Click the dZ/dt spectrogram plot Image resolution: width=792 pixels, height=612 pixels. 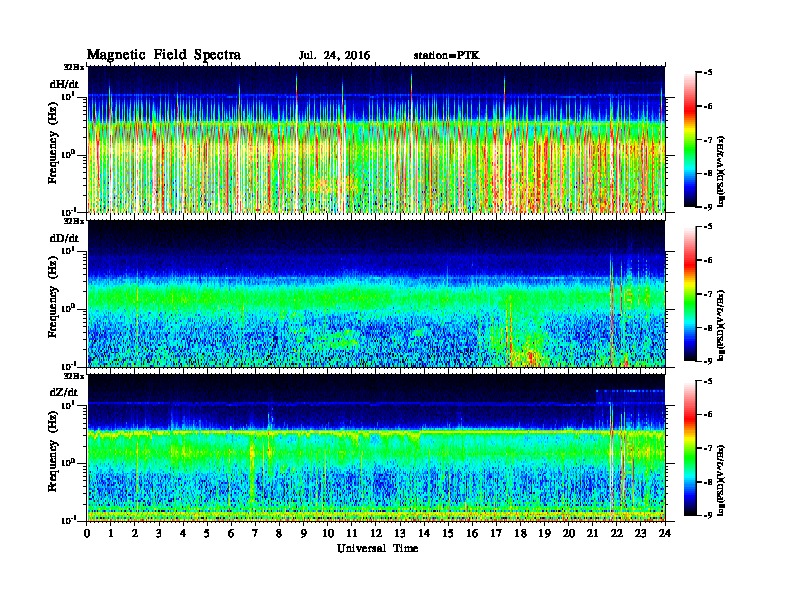click(376, 448)
